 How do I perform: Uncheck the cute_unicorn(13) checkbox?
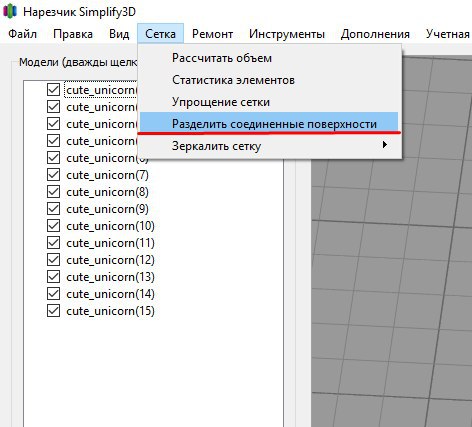coord(53,277)
